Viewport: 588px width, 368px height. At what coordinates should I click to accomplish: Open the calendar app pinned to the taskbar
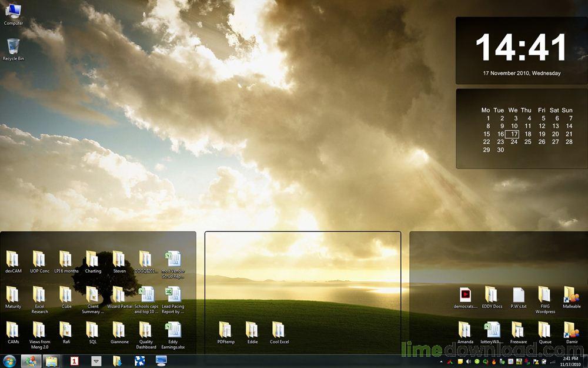pos(75,362)
